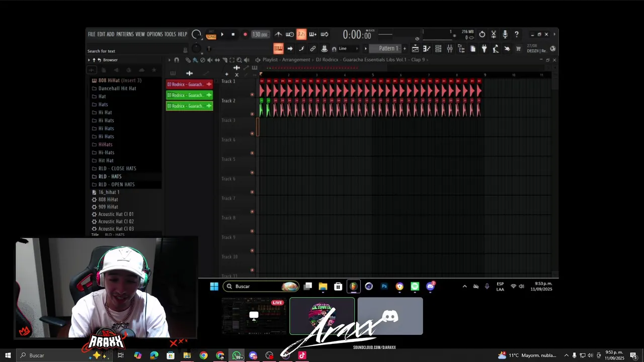This screenshot has height=362, width=644.
Task: Select the playlist paint brush tool
Action: 195,60
